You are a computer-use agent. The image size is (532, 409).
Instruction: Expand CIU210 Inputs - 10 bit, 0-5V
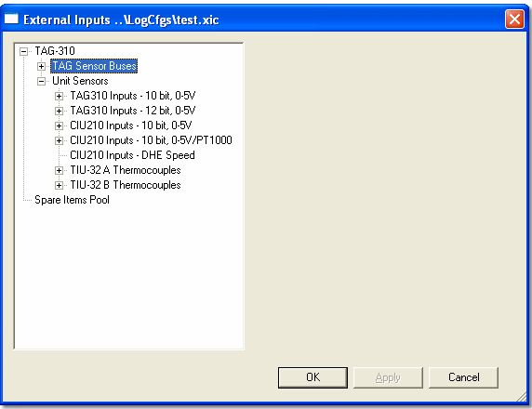[59, 125]
